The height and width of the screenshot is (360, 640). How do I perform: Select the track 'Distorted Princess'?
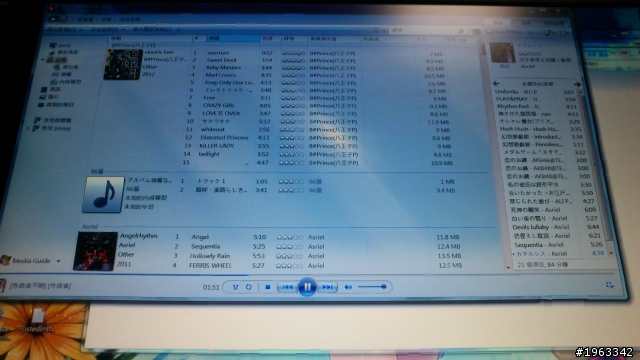coord(224,138)
